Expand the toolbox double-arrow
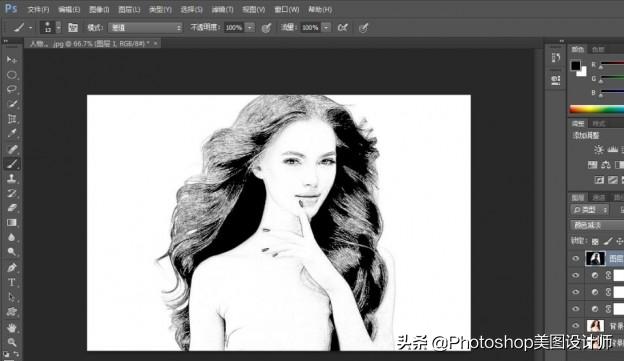 (6, 41)
